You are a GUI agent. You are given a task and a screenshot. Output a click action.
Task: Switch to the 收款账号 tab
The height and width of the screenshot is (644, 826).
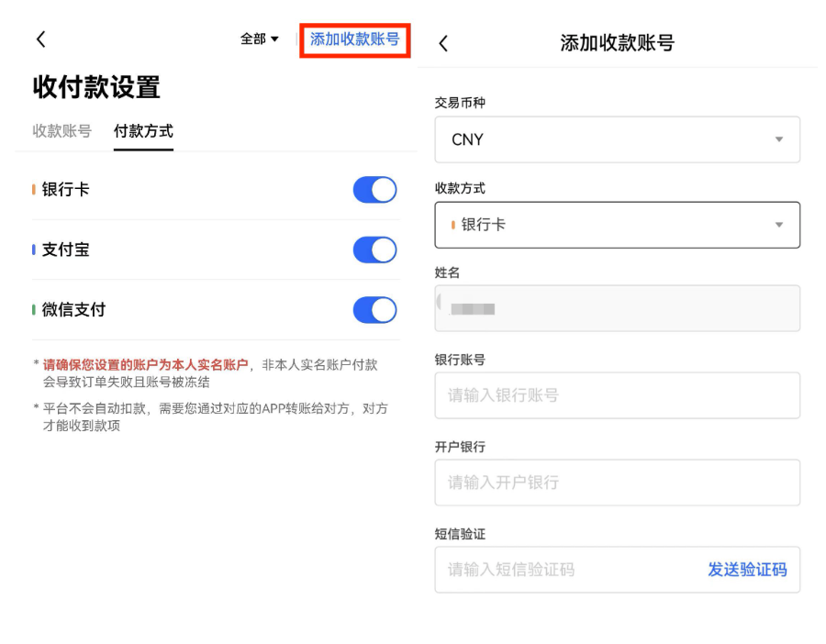[x=61, y=130]
